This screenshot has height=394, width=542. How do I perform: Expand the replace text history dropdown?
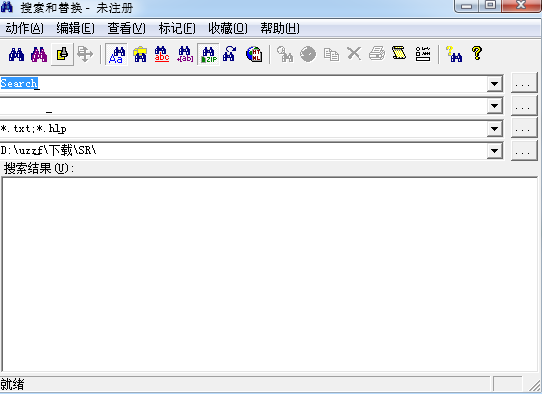(495, 106)
